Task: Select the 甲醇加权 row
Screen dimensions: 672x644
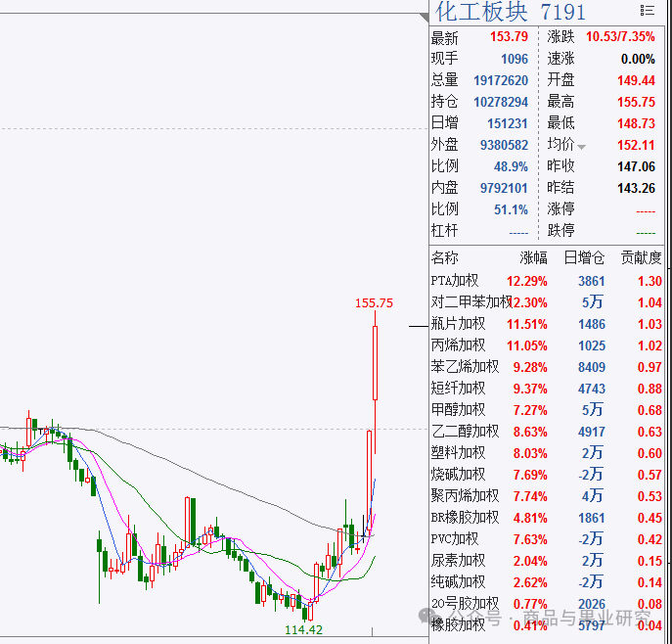Action: [x=547, y=410]
